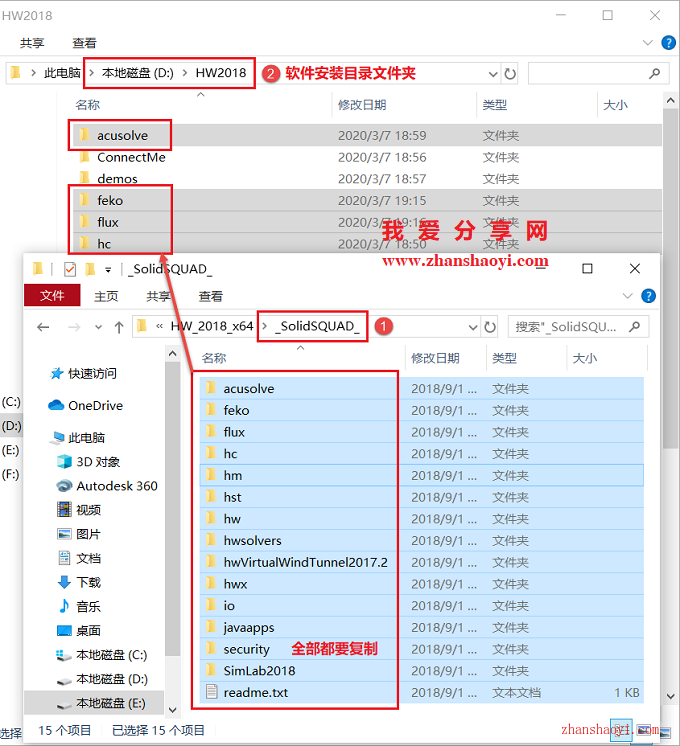
Task: Maximize the _SolidSQUAD_ window
Action: (x=587, y=269)
